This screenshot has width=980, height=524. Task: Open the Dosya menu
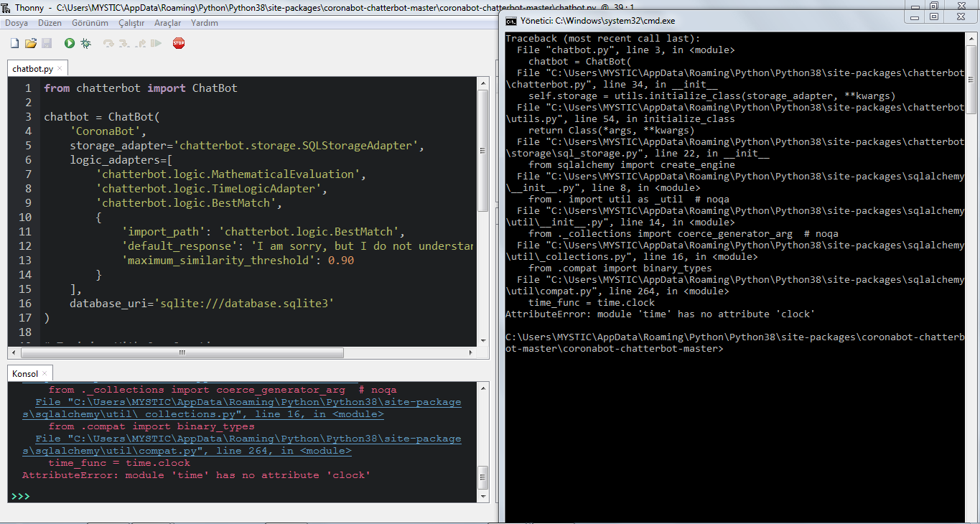[x=16, y=23]
